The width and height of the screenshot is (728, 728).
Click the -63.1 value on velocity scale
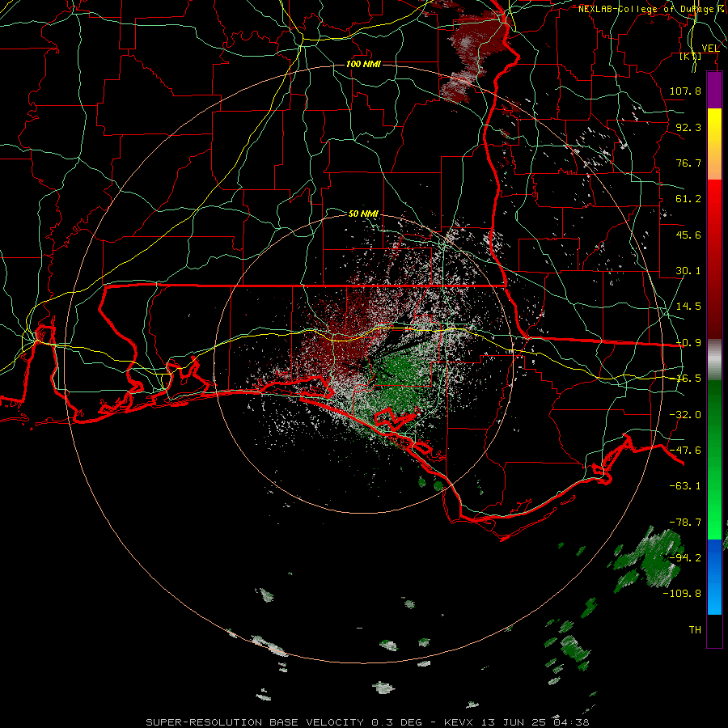(x=685, y=486)
